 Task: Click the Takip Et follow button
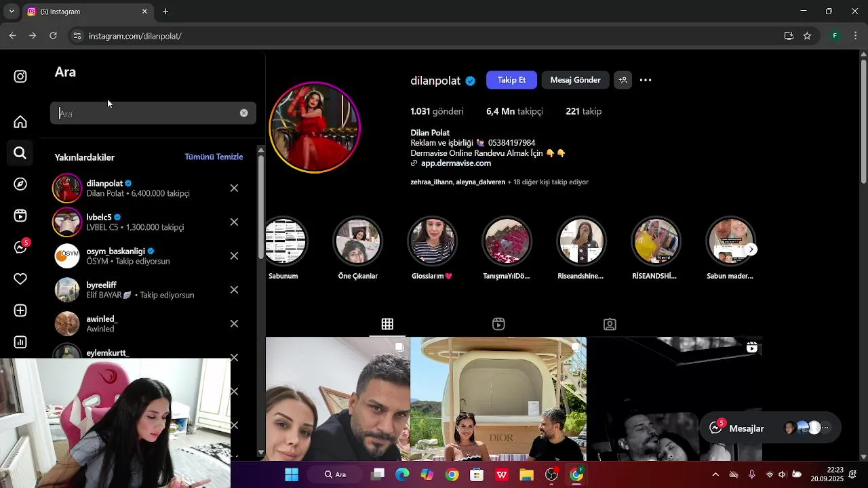(511, 80)
